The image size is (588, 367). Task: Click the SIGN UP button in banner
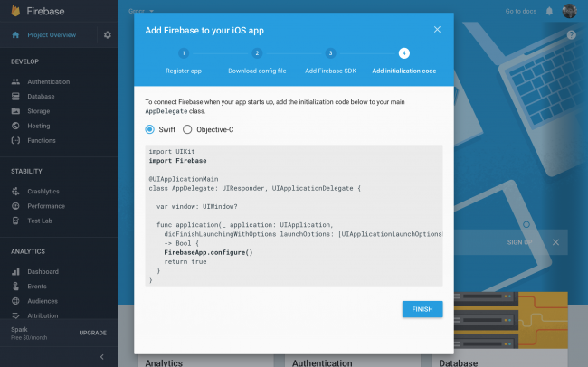pyautogui.click(x=520, y=242)
